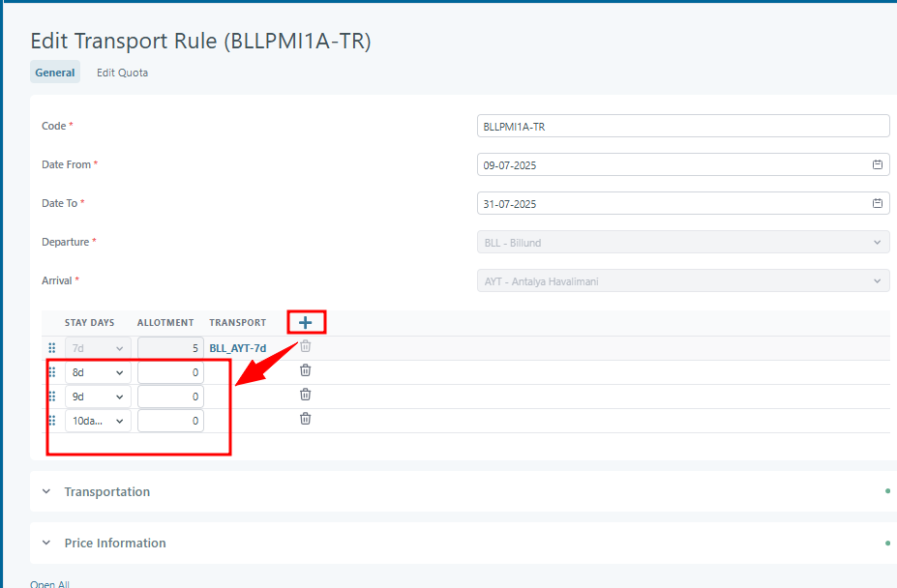
Task: Open the BLL_AYT-7d transport link
Action: pos(238,347)
